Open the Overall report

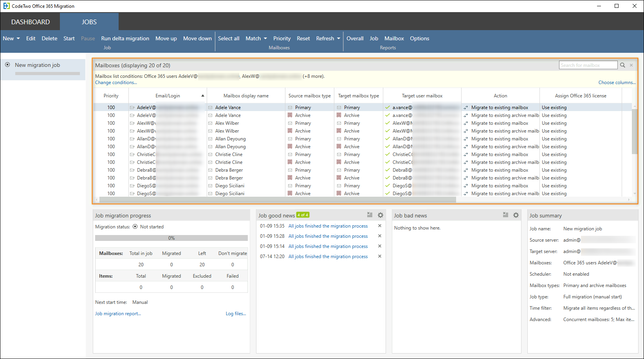pos(355,38)
